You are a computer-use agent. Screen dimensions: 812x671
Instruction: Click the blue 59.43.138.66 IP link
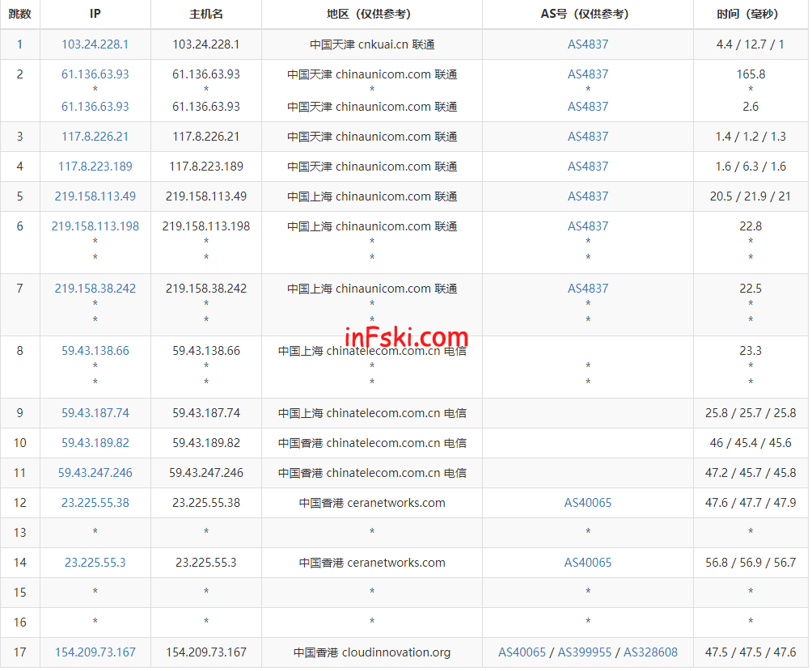coord(95,351)
